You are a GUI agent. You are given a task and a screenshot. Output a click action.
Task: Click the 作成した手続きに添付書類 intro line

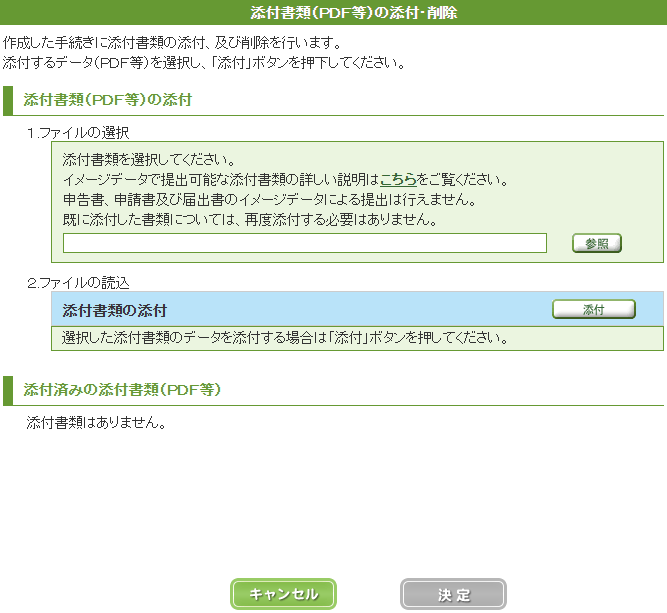tap(172, 43)
